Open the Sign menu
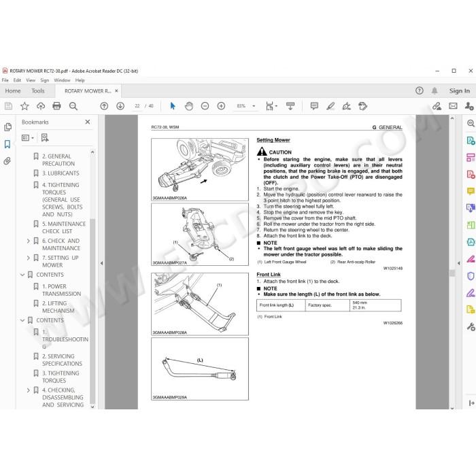This screenshot has width=476, height=476. pyautogui.click(x=45, y=80)
